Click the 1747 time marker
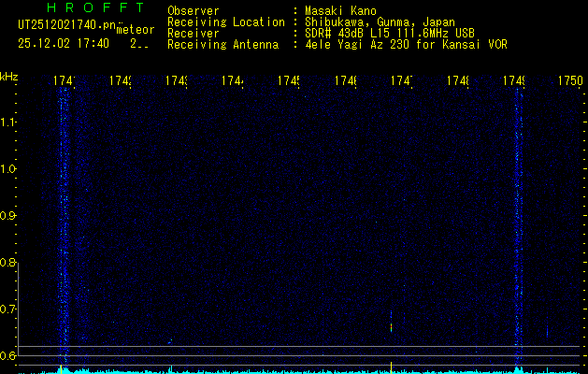This screenshot has width=588, height=374. click(401, 82)
